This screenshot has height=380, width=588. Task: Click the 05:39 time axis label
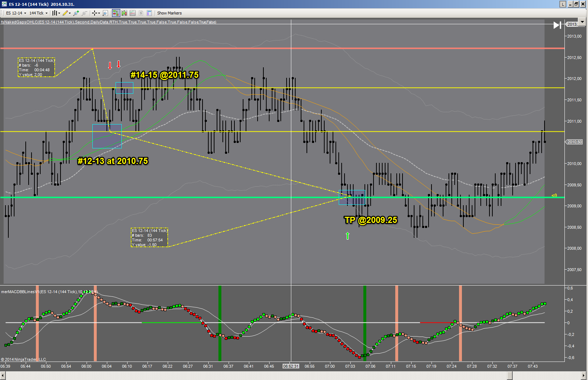point(5,366)
